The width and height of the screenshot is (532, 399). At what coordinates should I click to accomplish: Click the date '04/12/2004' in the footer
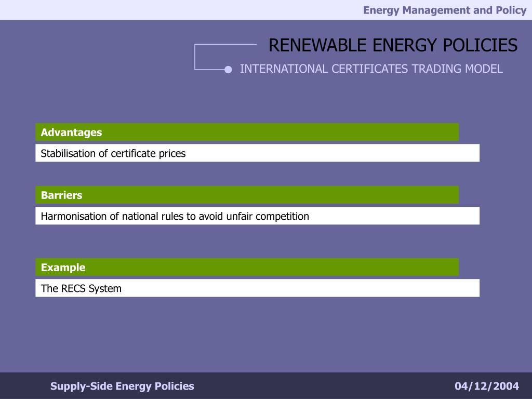(x=487, y=386)
